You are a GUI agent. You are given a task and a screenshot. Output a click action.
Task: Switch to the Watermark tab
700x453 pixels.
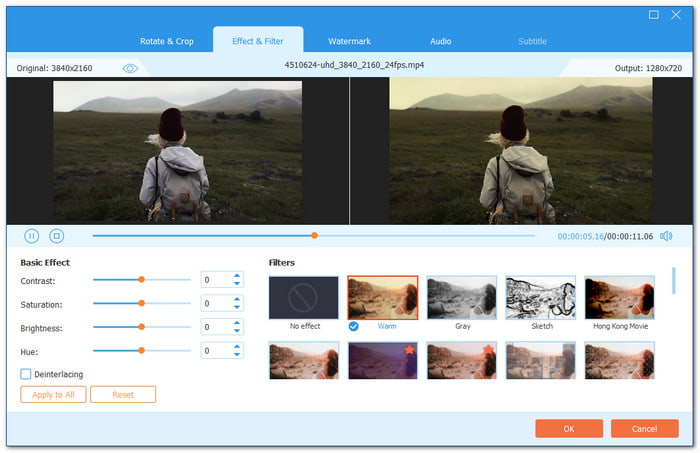click(x=350, y=41)
